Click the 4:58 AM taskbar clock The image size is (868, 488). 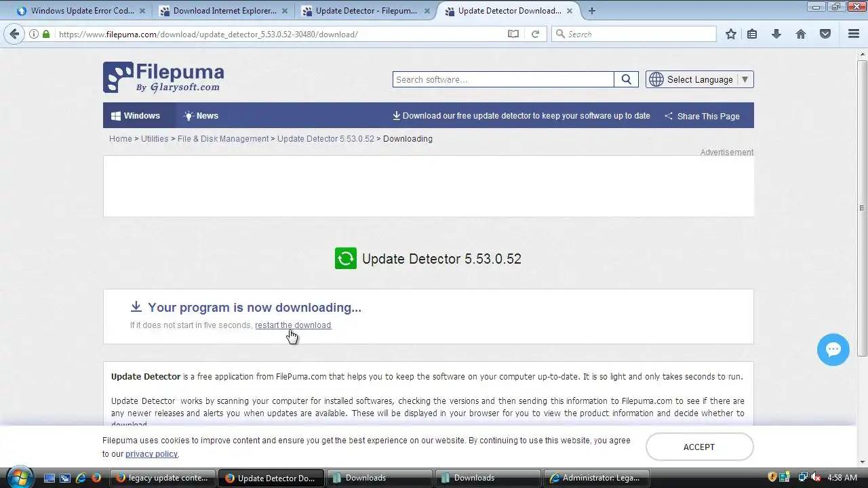842,478
